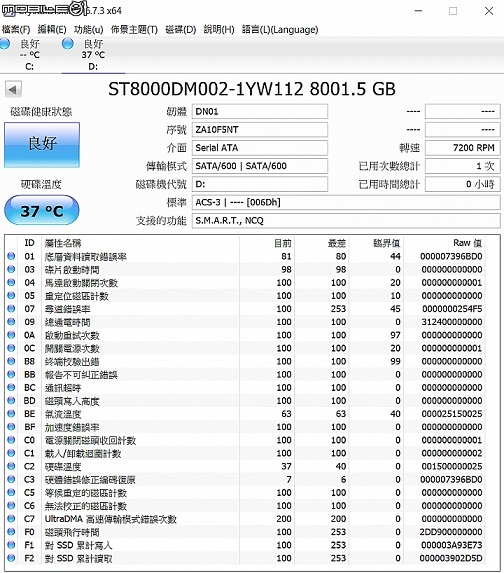
Task: Click the Raw 值 column header
Action: coord(467,243)
